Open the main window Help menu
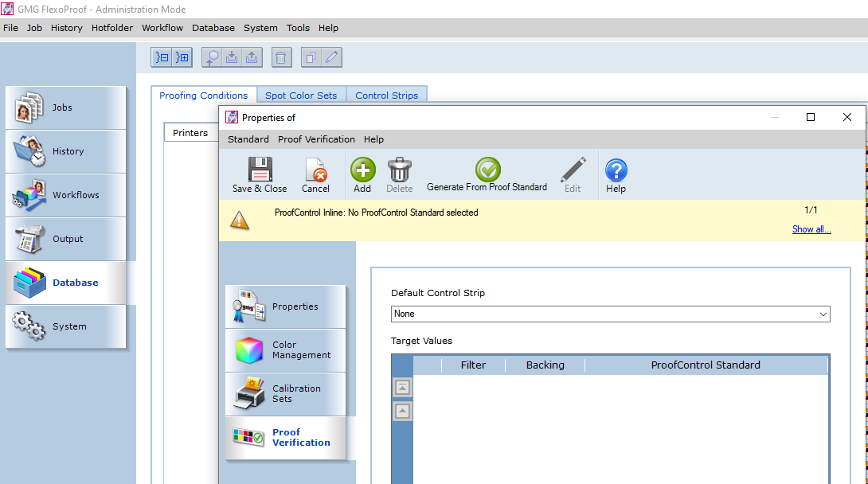This screenshot has height=484, width=868. tap(328, 28)
